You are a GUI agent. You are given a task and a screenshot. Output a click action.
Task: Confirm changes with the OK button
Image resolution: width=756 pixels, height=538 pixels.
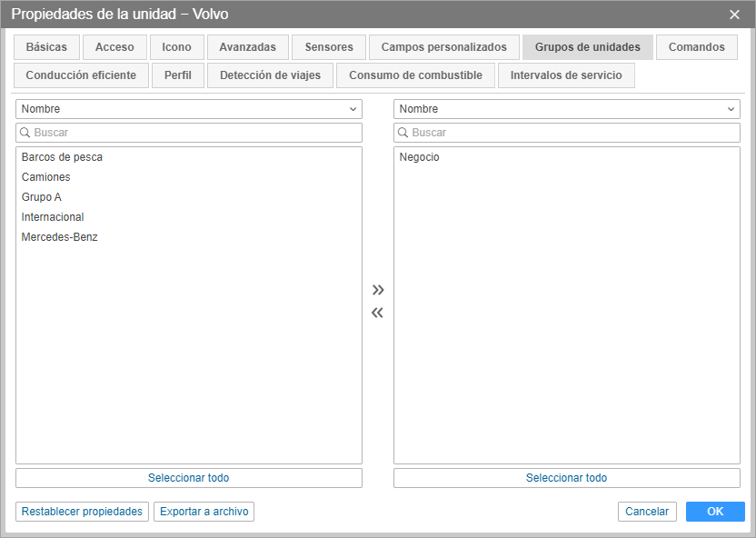pos(715,512)
